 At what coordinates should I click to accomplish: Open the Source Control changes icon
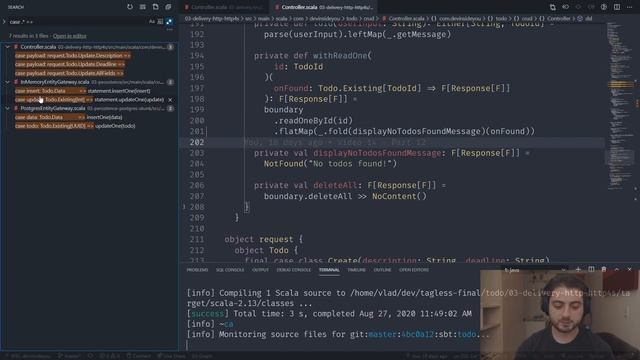pos(553,7)
